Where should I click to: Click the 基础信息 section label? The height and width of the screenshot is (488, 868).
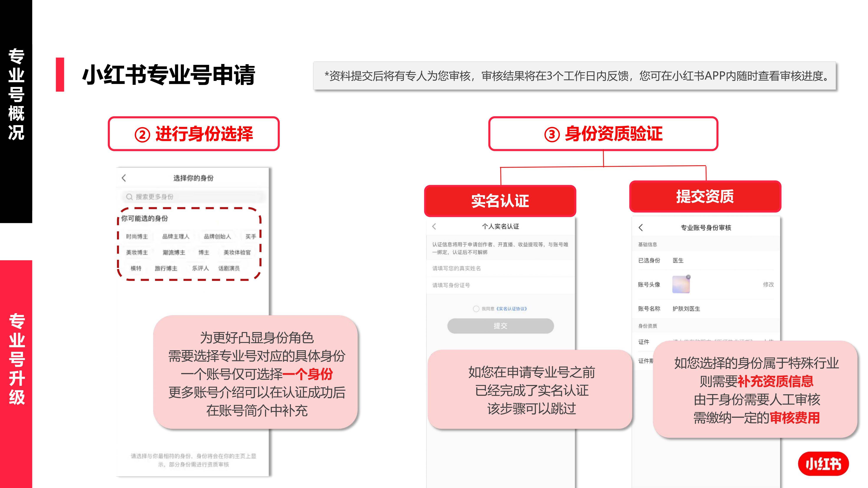(647, 244)
